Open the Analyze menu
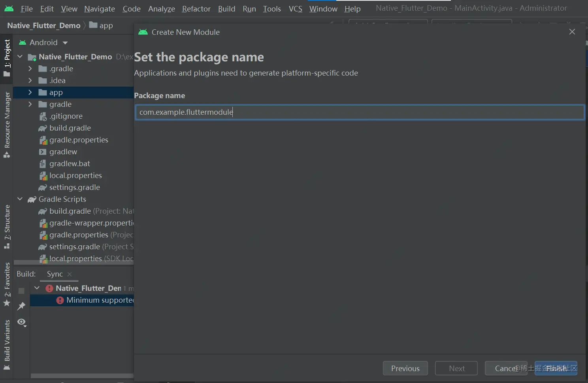The height and width of the screenshot is (383, 588). pyautogui.click(x=162, y=9)
